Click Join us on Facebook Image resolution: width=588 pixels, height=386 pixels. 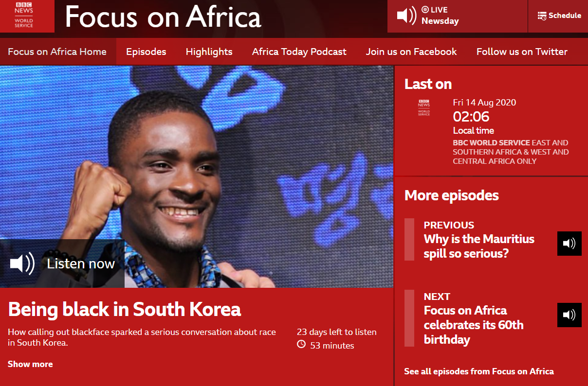(x=411, y=52)
